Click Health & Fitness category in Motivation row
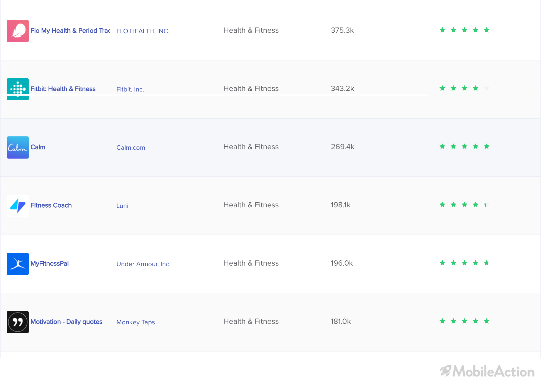541x392 pixels. (x=251, y=321)
